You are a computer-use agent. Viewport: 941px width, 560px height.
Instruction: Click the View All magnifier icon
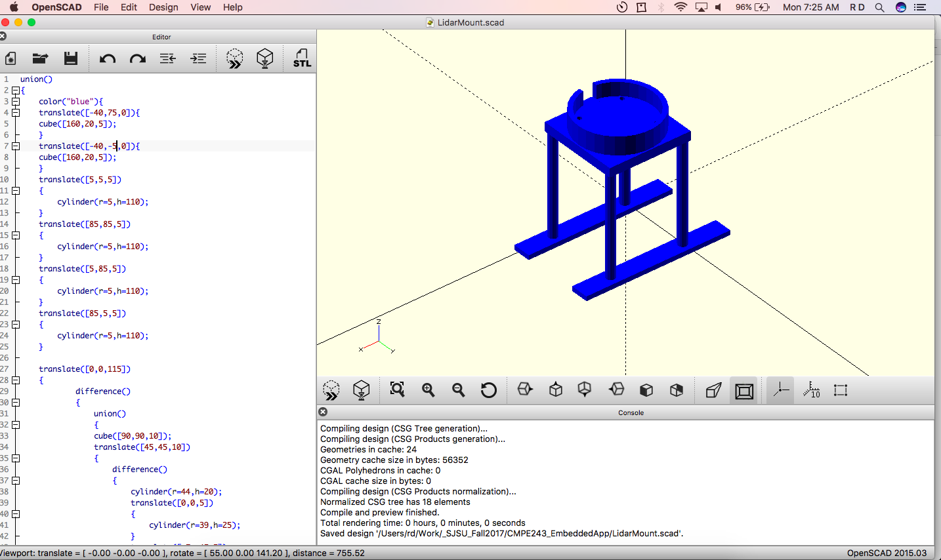coord(397,390)
